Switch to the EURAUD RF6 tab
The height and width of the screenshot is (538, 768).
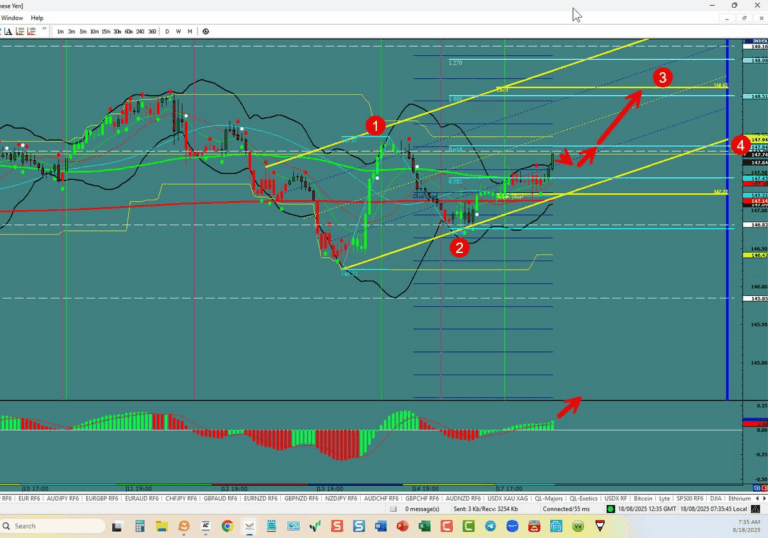pos(142,498)
